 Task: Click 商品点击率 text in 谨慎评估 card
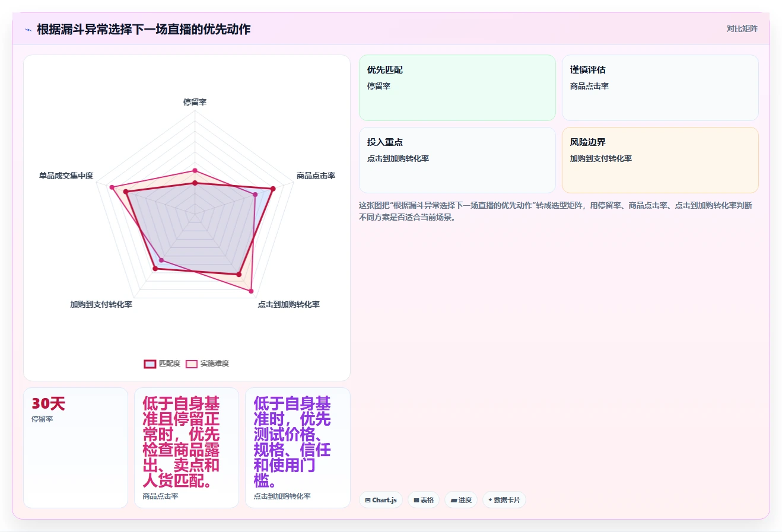click(x=589, y=86)
